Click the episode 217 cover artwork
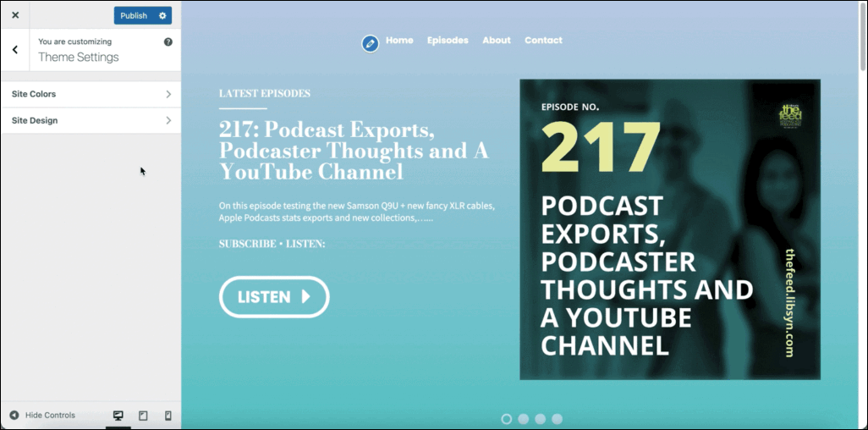The width and height of the screenshot is (868, 430). point(670,229)
